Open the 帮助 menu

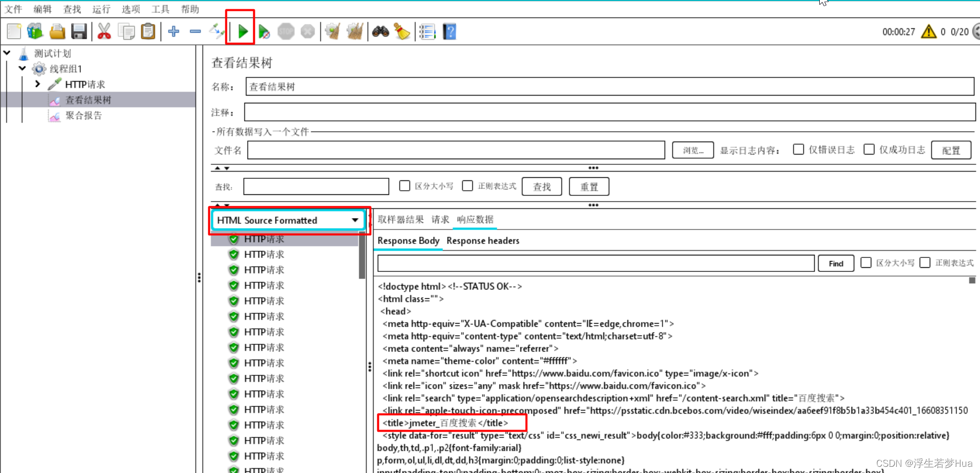[x=190, y=9]
